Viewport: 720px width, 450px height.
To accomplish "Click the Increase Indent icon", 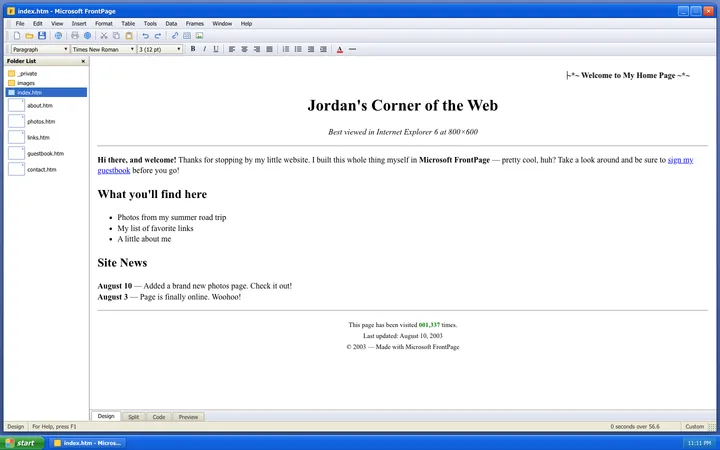I will 323,49.
